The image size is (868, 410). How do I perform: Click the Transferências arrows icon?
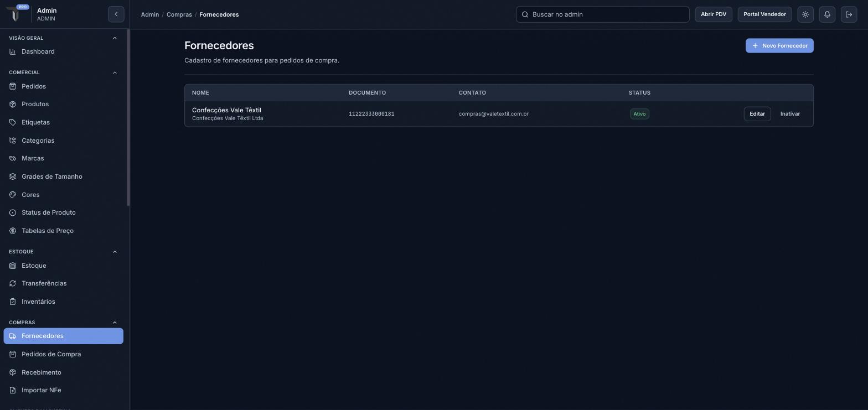[x=13, y=283]
